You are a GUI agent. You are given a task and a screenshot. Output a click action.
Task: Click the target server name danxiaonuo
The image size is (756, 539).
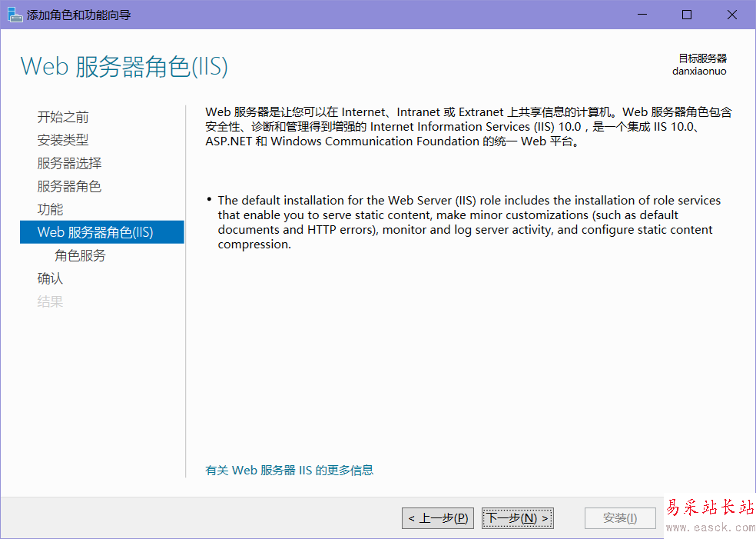pos(699,72)
